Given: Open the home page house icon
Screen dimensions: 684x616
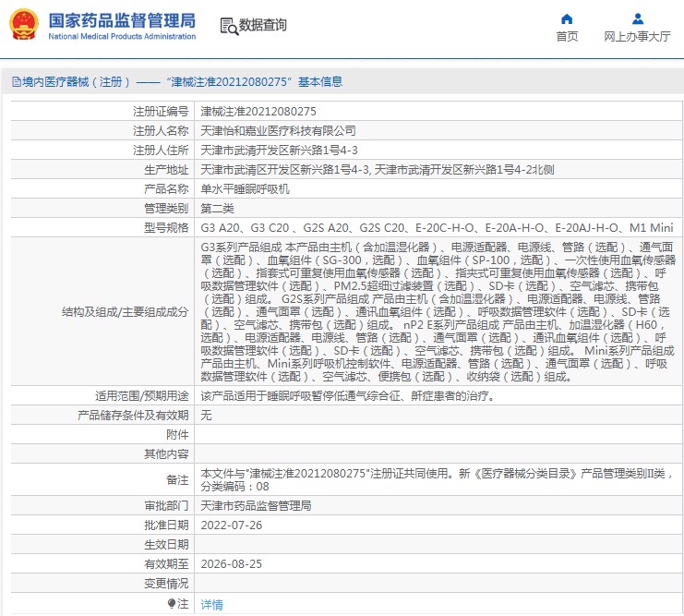Looking at the screenshot, I should click(567, 18).
